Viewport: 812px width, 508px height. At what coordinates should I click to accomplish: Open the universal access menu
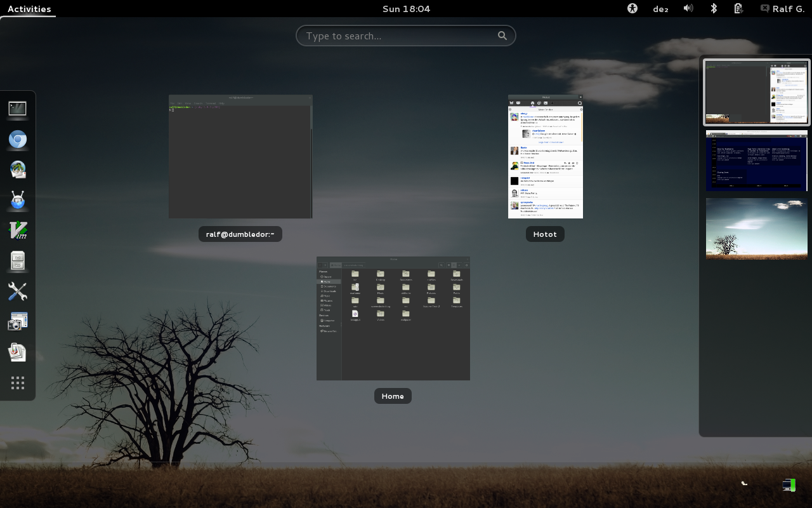(632, 9)
